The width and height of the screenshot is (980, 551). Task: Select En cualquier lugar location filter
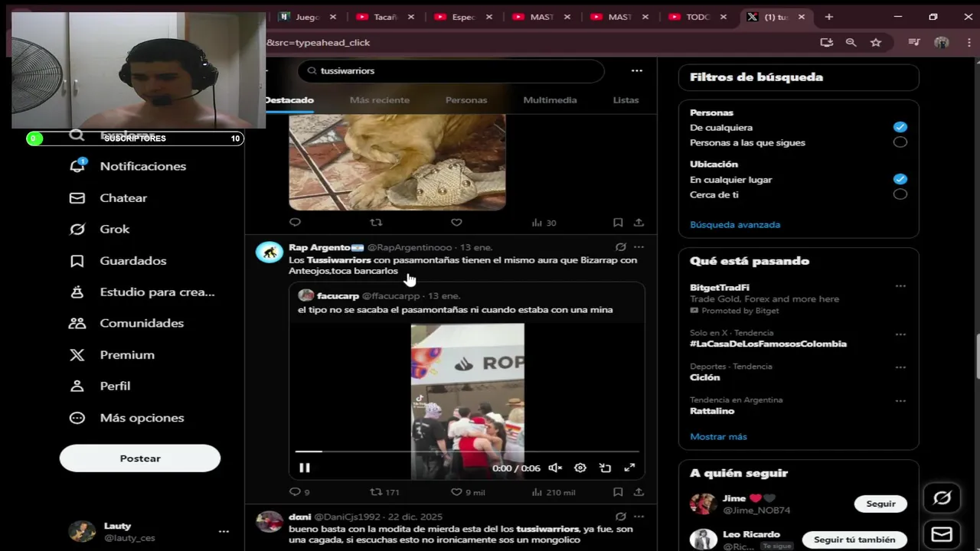click(900, 179)
